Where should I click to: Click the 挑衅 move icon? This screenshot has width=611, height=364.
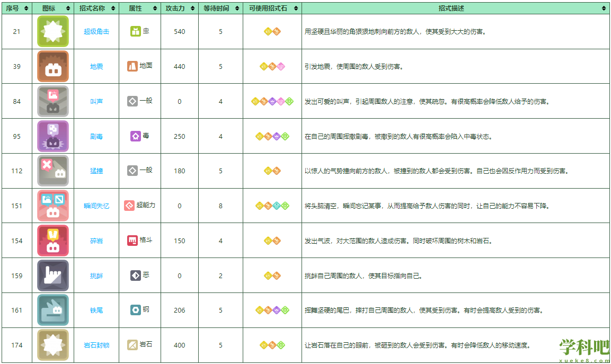pyautogui.click(x=53, y=276)
